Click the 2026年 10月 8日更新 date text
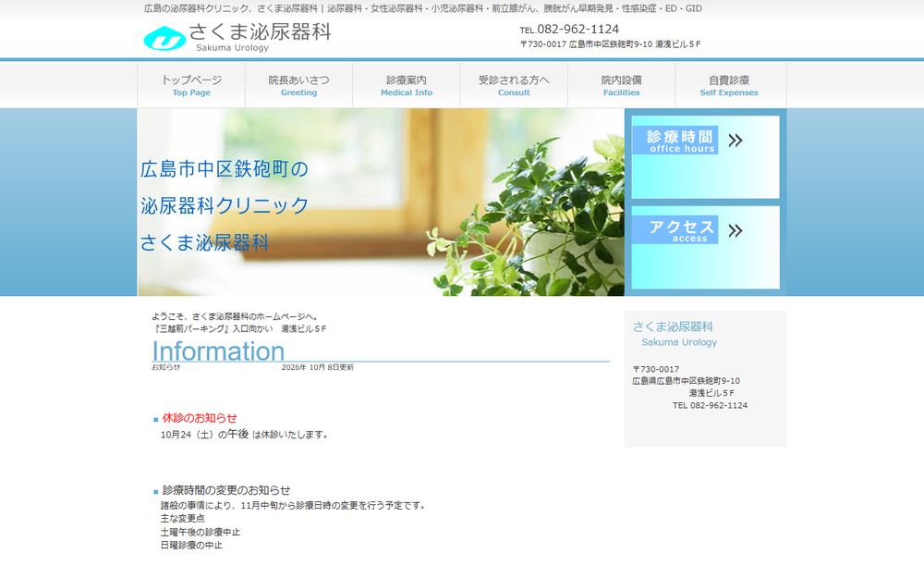924x578 pixels. 318,367
